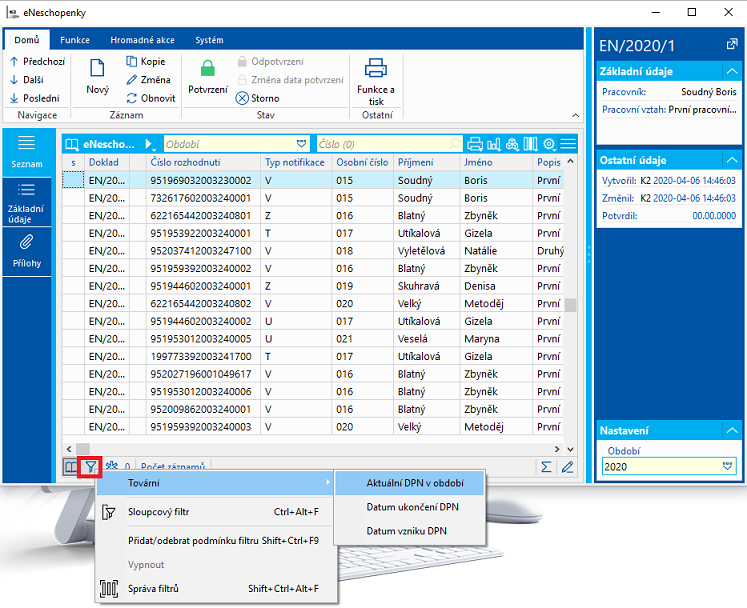Click the sum (Σ) icon below the table
The height and width of the screenshot is (608, 747).
[x=546, y=466]
